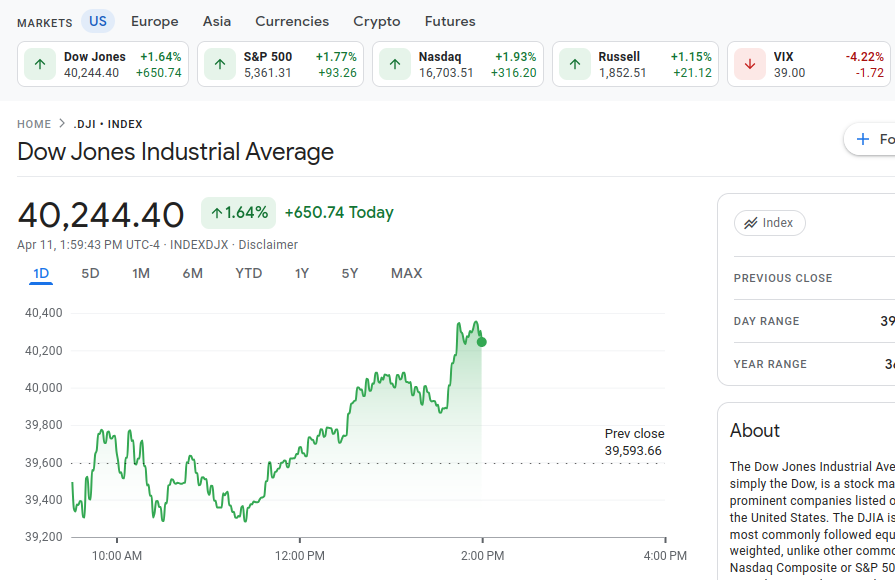Open the Russell market card
The image size is (895, 580).
[635, 64]
